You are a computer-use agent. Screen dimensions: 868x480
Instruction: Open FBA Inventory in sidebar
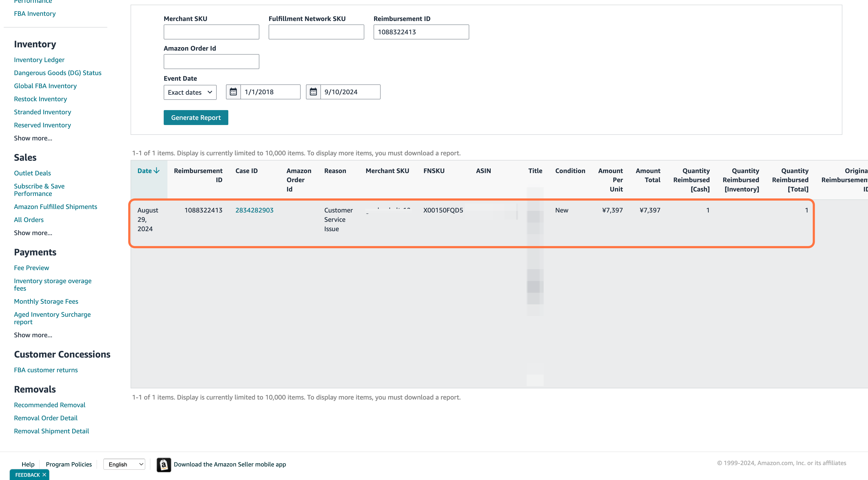[x=35, y=14]
